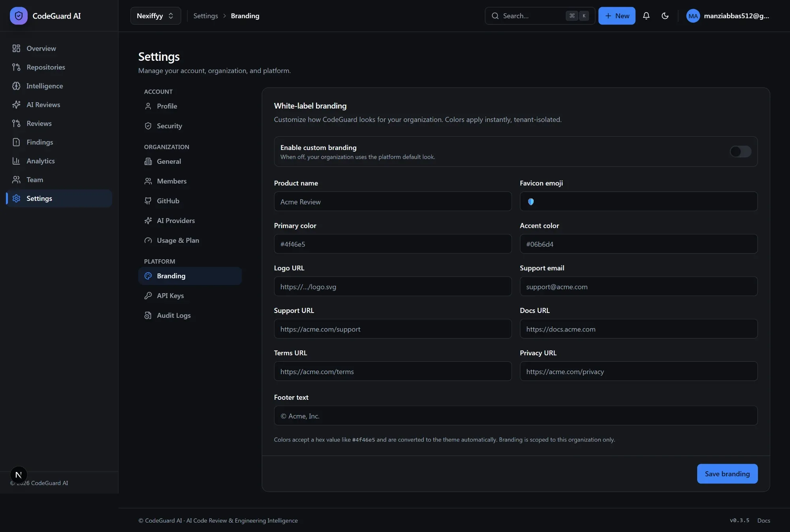Click the Findings alert icon
Viewport: 790px width, 532px height.
[16, 142]
